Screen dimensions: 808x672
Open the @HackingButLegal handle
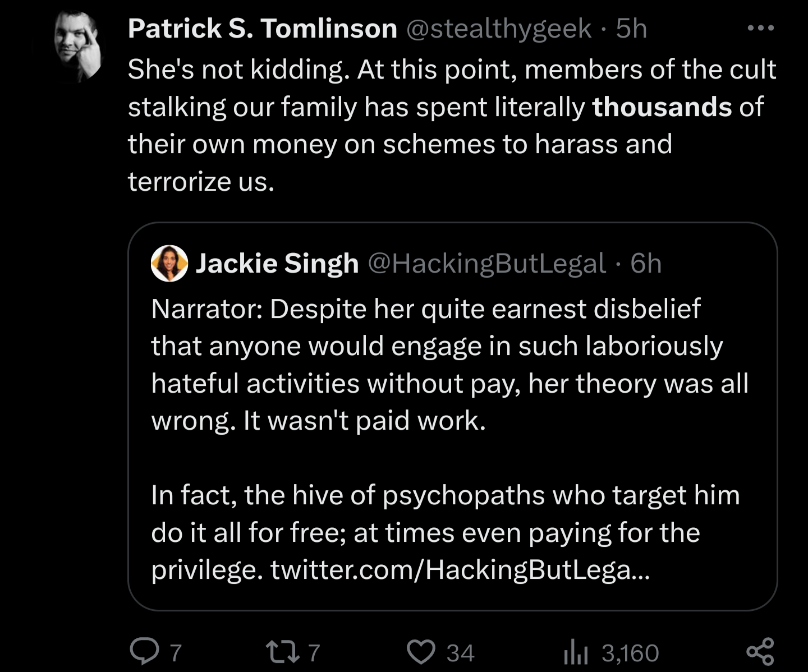(x=487, y=264)
